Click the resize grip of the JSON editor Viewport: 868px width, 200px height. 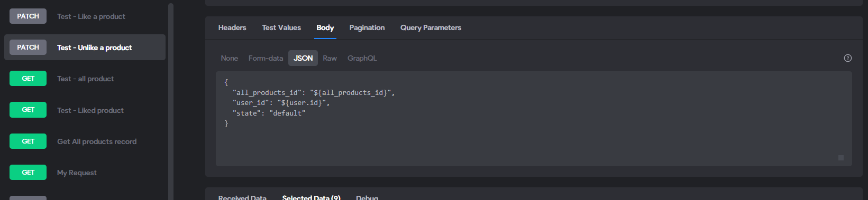[x=841, y=158]
